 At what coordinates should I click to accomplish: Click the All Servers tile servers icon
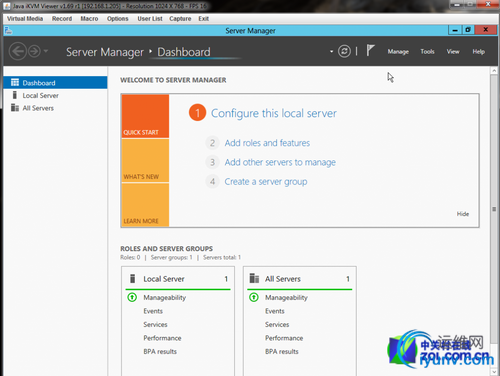254,278
